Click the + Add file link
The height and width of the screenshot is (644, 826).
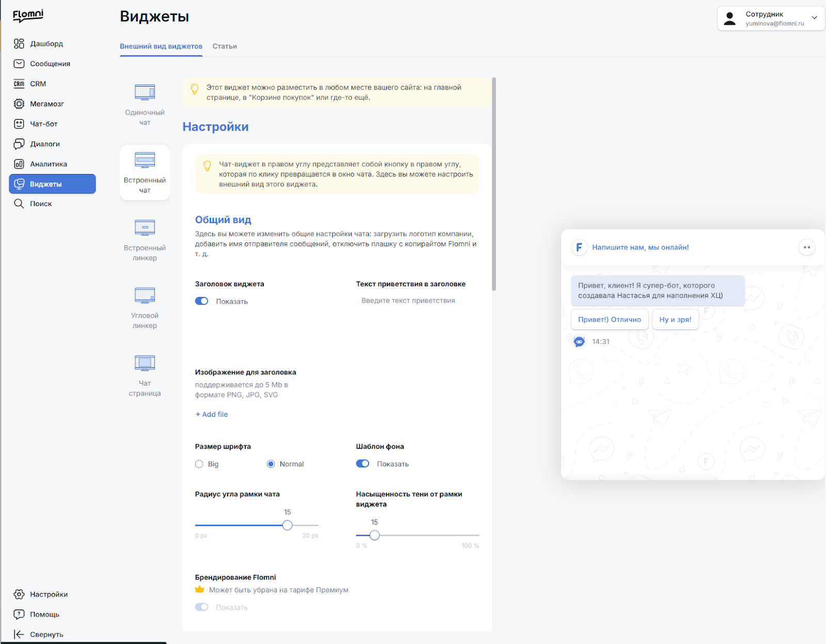pyautogui.click(x=212, y=414)
